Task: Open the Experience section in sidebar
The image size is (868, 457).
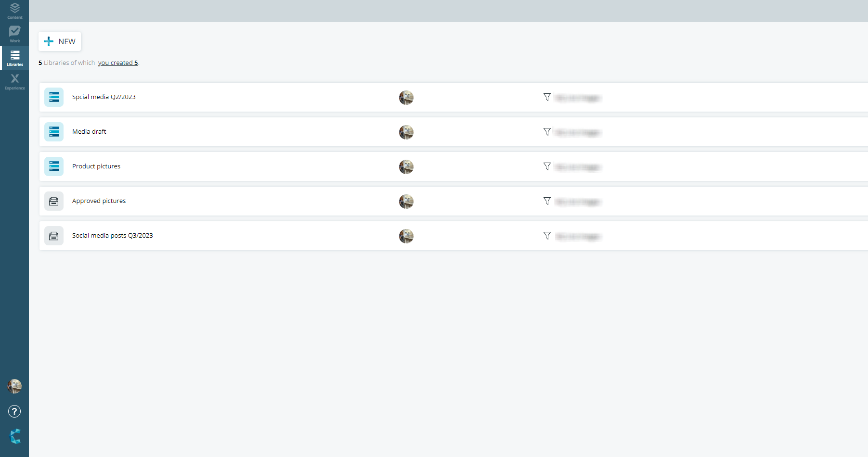Action: pos(14,81)
